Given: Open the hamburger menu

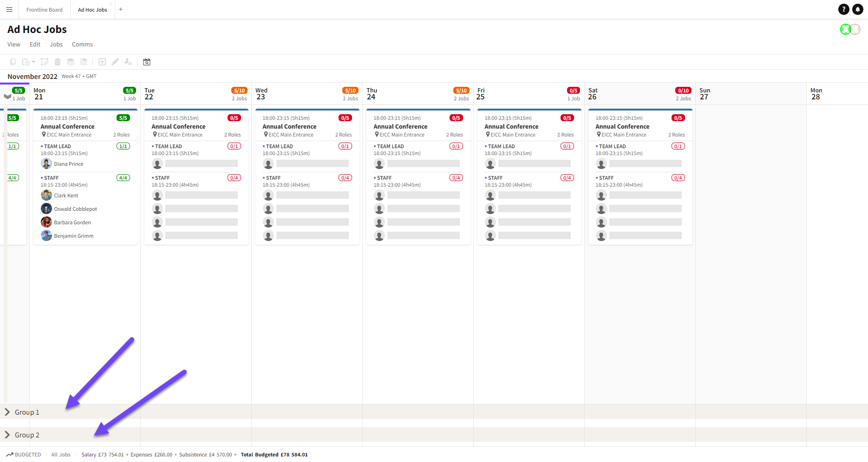Looking at the screenshot, I should point(9,9).
